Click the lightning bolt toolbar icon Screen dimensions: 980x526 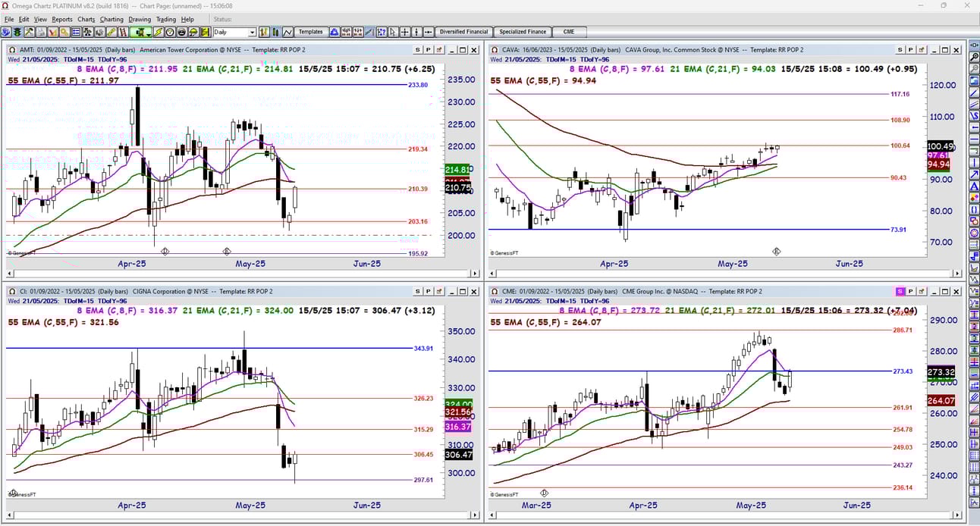click(159, 32)
